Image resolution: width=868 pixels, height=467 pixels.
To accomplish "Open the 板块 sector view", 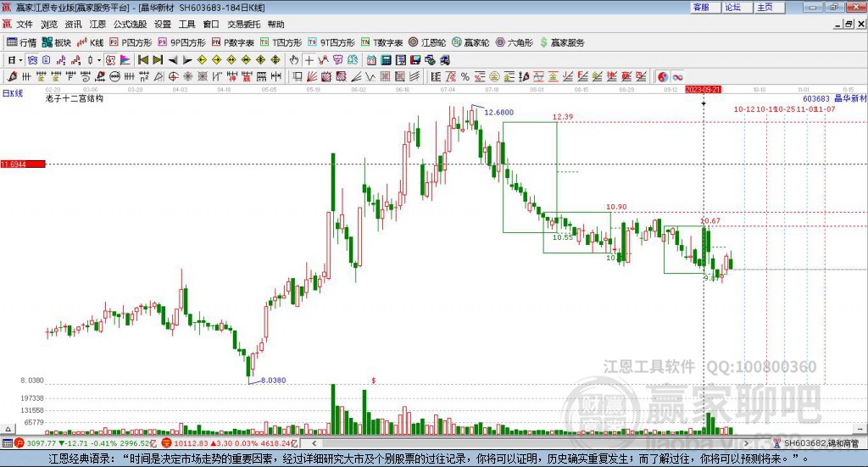I will pos(57,42).
